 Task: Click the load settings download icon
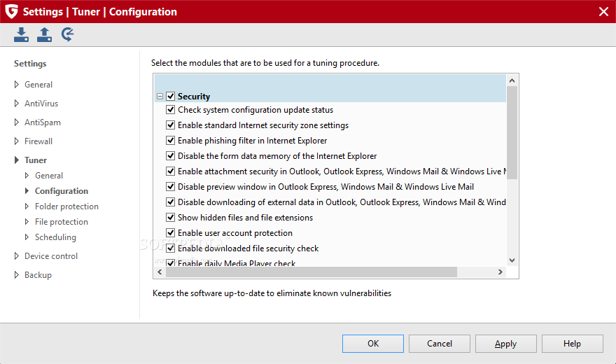(x=21, y=34)
